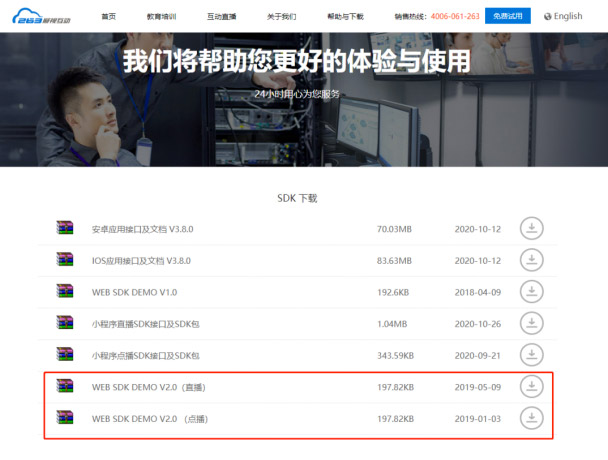Switch language to English
The width and height of the screenshot is (608, 460).
[567, 16]
